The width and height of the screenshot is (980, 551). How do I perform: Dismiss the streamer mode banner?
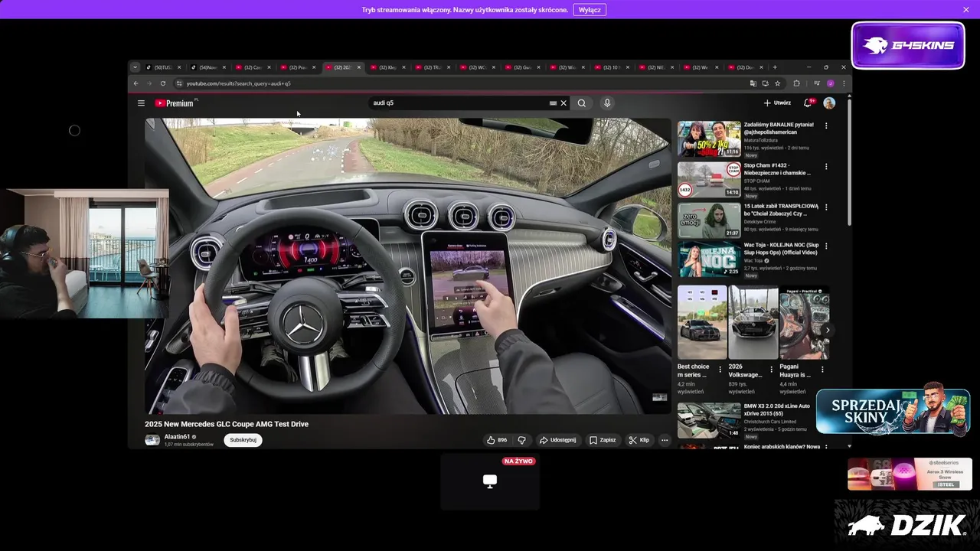[966, 10]
